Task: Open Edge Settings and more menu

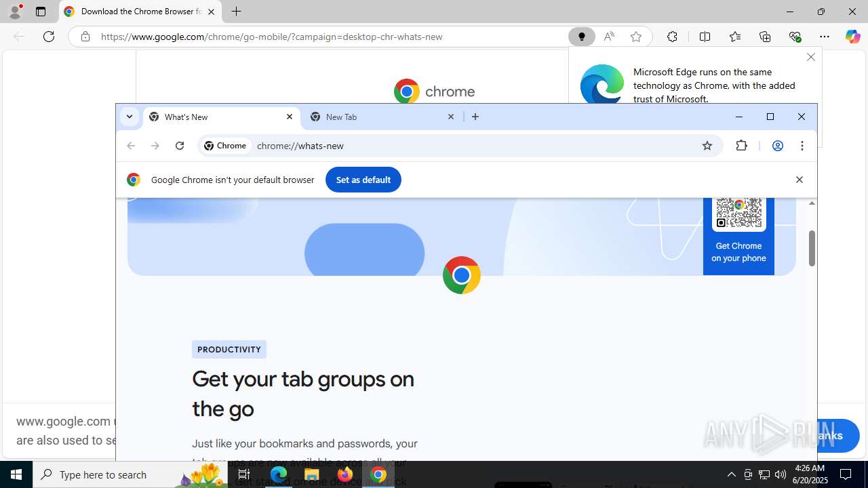Action: point(825,37)
